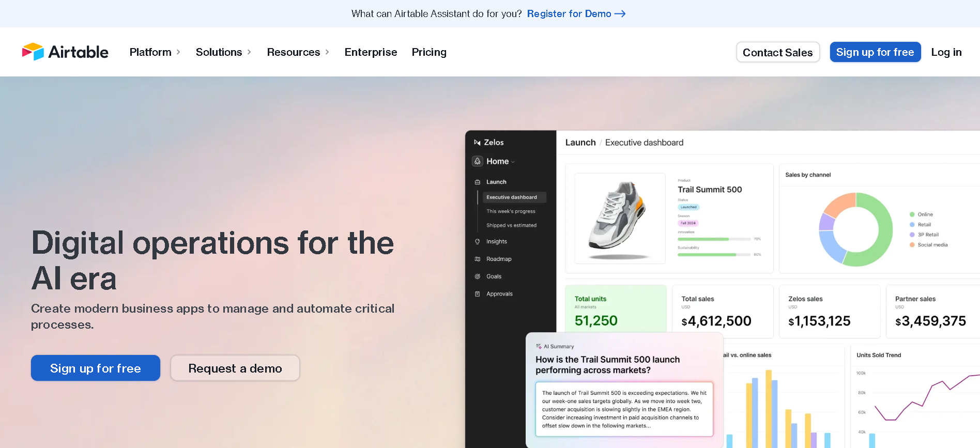980x448 pixels.
Task: Click the Total sales $4,612,500 value
Action: 716,321
